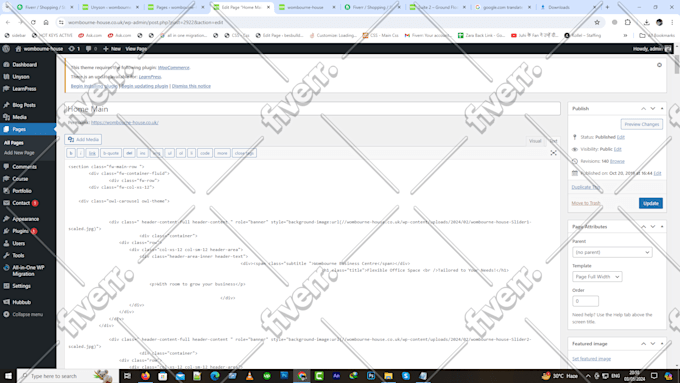Click the Windows taskbar search box
The image size is (680, 383).
(x=67, y=376)
